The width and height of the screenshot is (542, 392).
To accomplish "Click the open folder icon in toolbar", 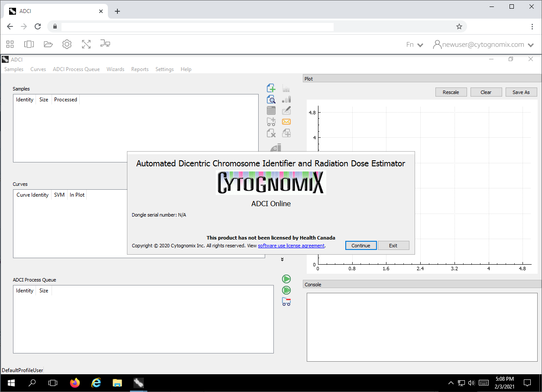I will pos(48,44).
